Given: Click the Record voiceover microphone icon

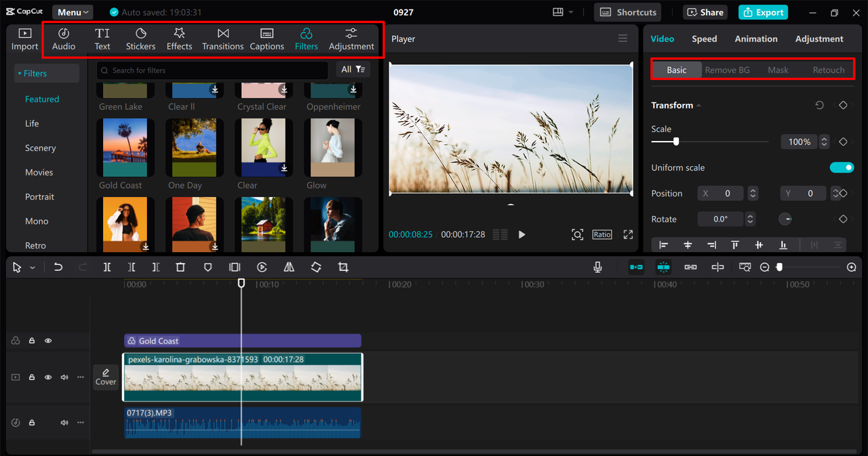Looking at the screenshot, I should pyautogui.click(x=597, y=268).
